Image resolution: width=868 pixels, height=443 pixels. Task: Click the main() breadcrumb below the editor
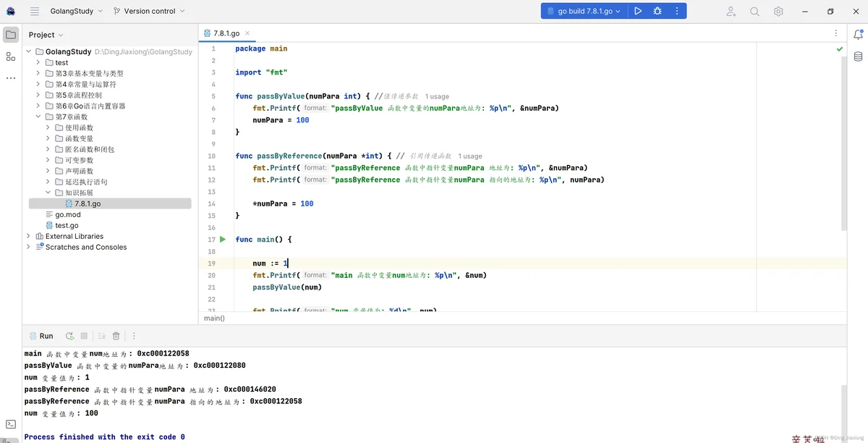point(214,318)
